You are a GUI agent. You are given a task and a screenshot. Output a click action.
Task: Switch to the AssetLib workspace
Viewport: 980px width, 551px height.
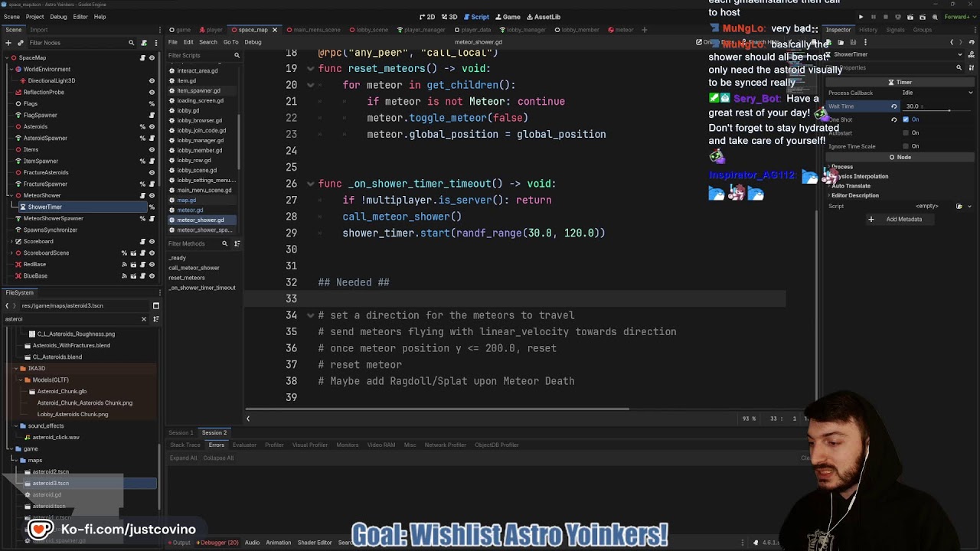542,17
